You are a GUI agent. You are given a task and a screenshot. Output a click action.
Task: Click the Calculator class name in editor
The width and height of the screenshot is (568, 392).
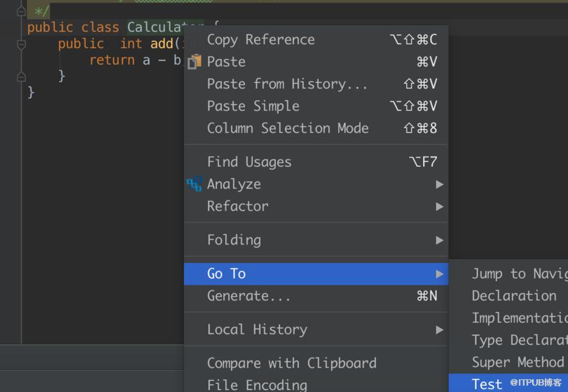(156, 27)
